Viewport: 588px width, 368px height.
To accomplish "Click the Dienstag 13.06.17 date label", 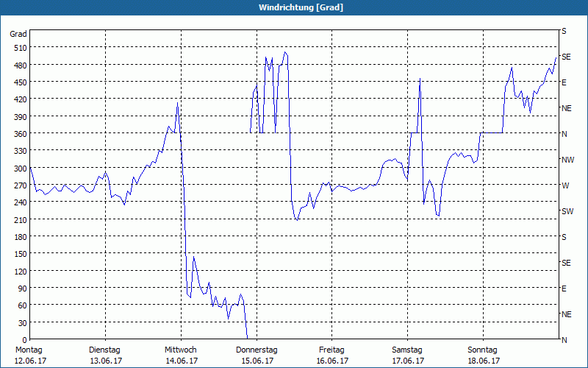I will (x=105, y=355).
